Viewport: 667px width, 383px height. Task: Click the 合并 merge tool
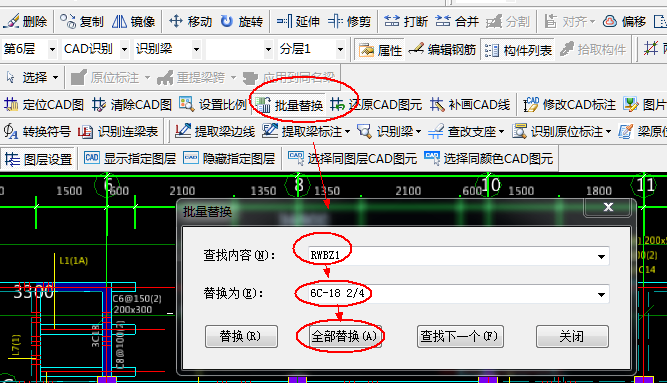tap(457, 21)
